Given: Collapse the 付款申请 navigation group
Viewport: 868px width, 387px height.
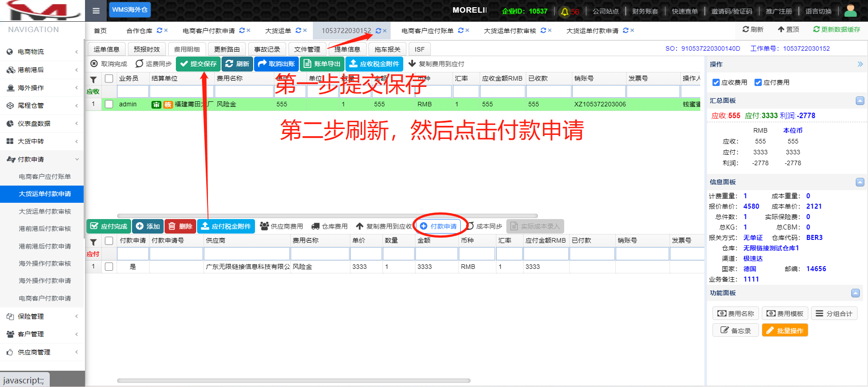Looking at the screenshot, I should (42, 159).
